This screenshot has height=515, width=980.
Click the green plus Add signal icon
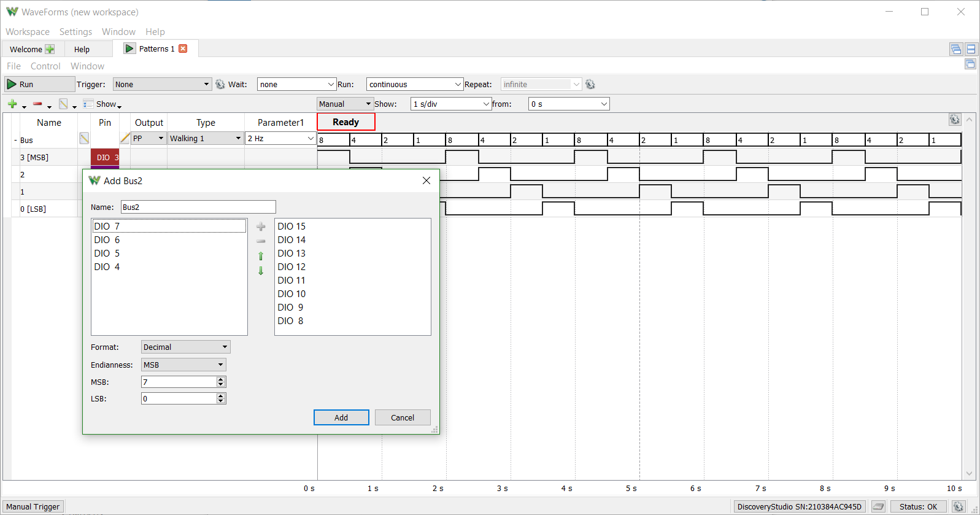click(12, 104)
